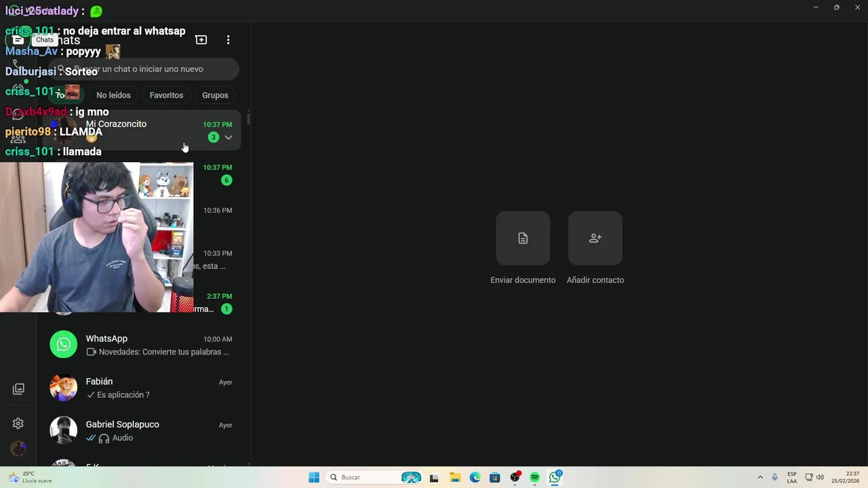
Task: Open the media library icon in sidebar
Action: pos(18,389)
